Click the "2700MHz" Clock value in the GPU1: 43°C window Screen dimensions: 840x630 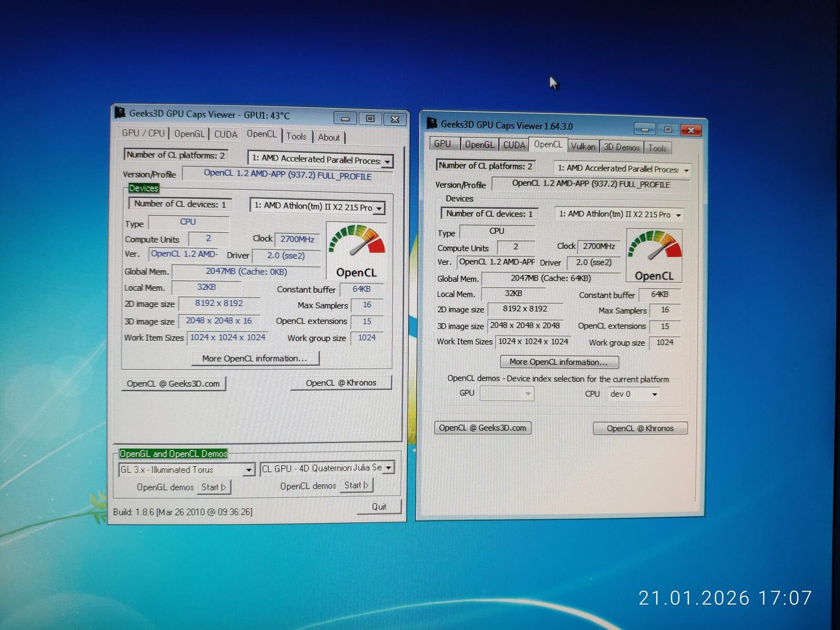click(297, 239)
